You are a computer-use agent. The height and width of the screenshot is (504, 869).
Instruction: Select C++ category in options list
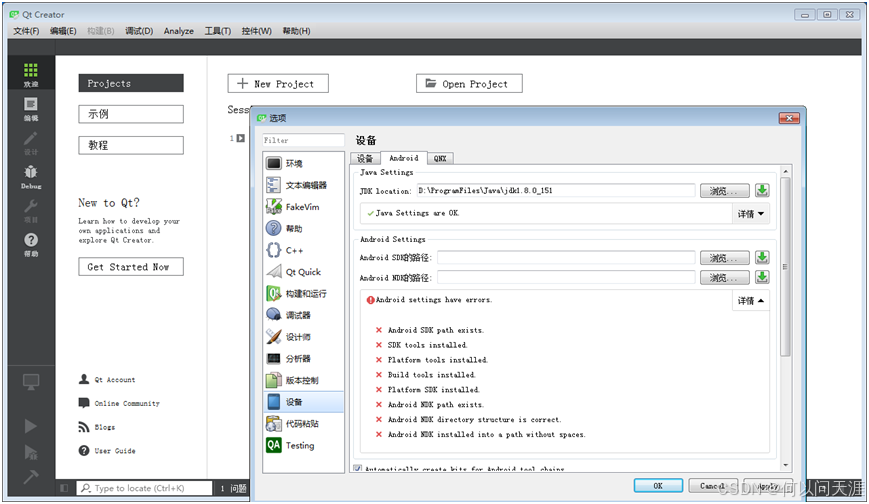pyautogui.click(x=303, y=250)
